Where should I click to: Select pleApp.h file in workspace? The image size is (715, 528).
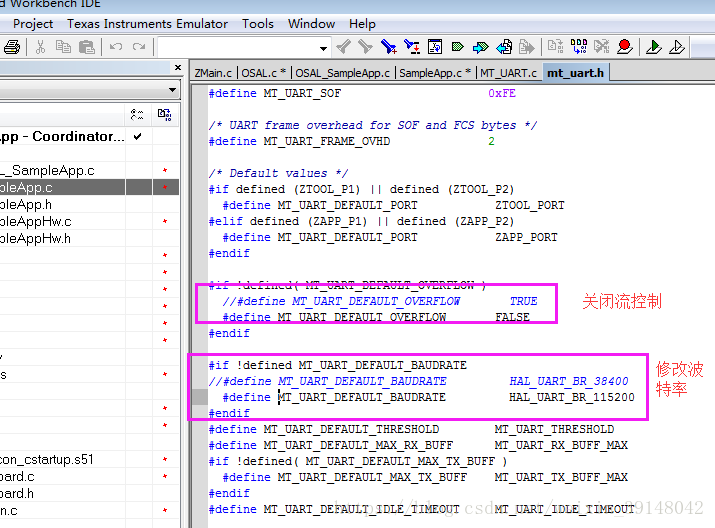click(26, 204)
